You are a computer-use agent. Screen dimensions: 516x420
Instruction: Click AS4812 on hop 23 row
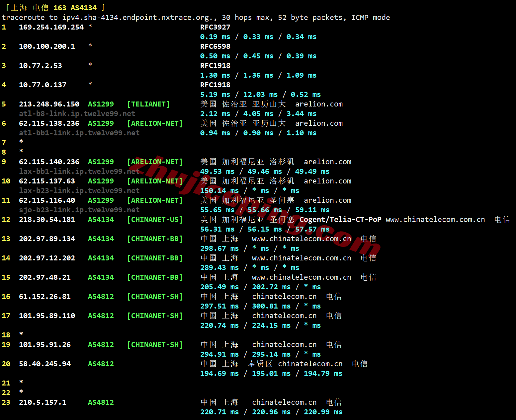[101, 402]
